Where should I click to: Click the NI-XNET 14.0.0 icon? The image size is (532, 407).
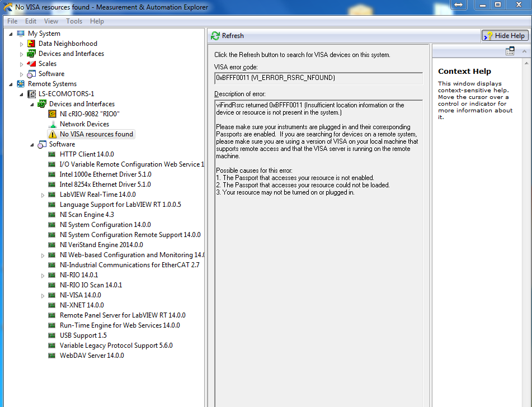(x=51, y=305)
